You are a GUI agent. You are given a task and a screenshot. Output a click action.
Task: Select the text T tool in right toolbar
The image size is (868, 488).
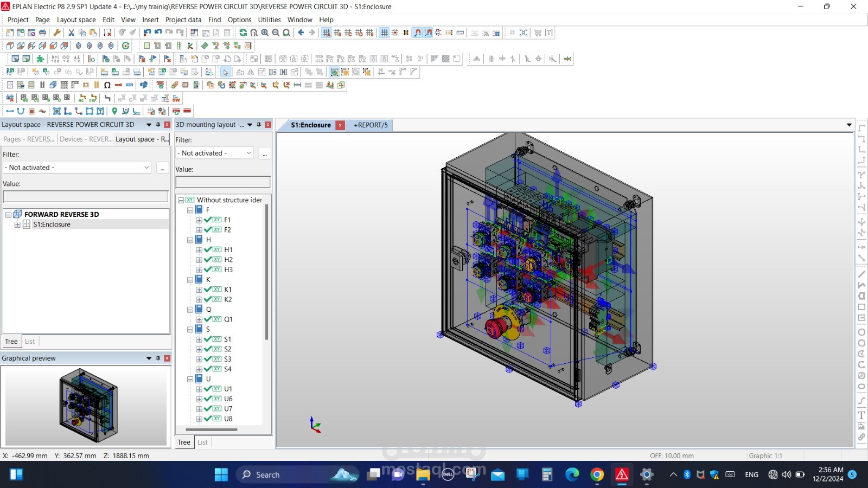861,415
